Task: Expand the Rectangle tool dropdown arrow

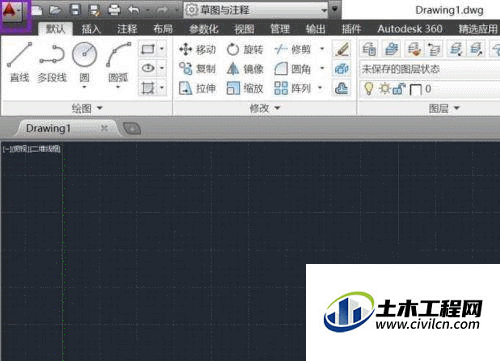Action: tap(162, 49)
